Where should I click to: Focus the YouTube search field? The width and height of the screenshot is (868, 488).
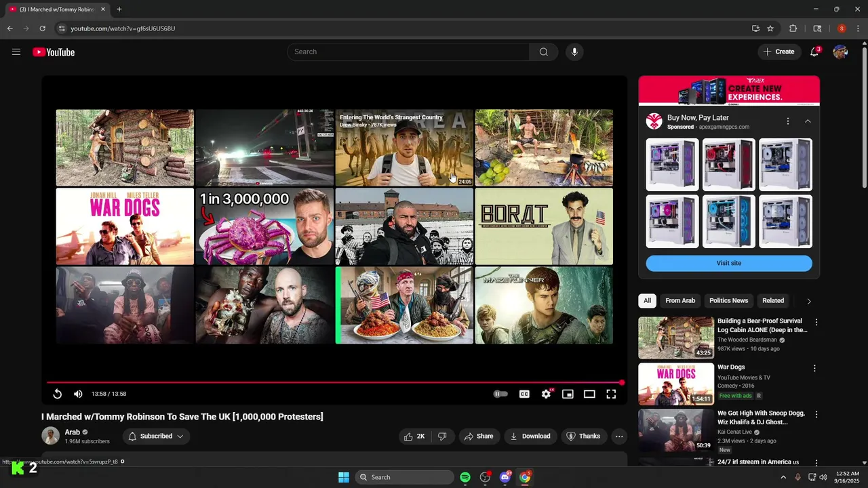(x=408, y=52)
